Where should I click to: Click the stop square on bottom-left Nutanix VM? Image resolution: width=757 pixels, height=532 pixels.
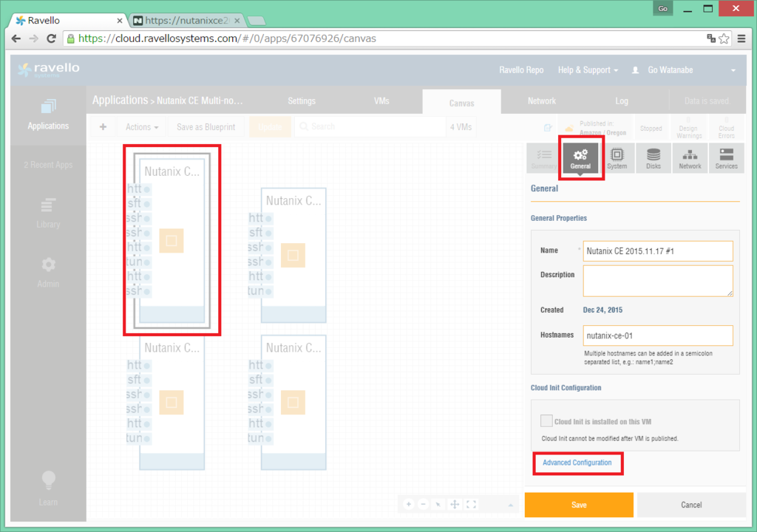click(x=172, y=402)
